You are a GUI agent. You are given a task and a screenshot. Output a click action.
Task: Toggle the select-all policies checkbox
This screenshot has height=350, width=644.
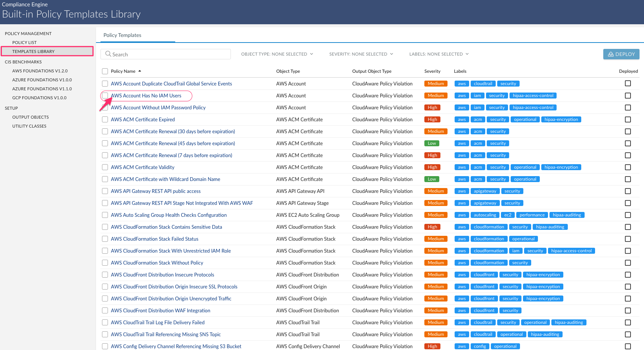tap(105, 71)
